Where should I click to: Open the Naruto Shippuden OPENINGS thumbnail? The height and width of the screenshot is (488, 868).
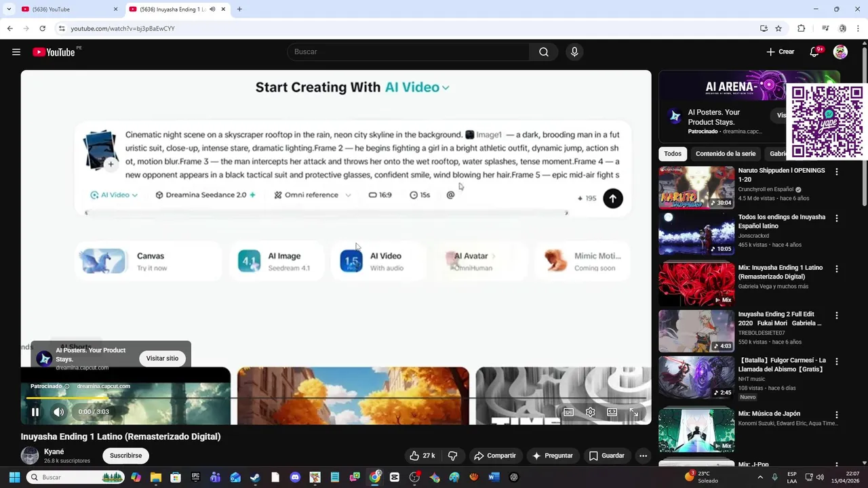tap(696, 188)
